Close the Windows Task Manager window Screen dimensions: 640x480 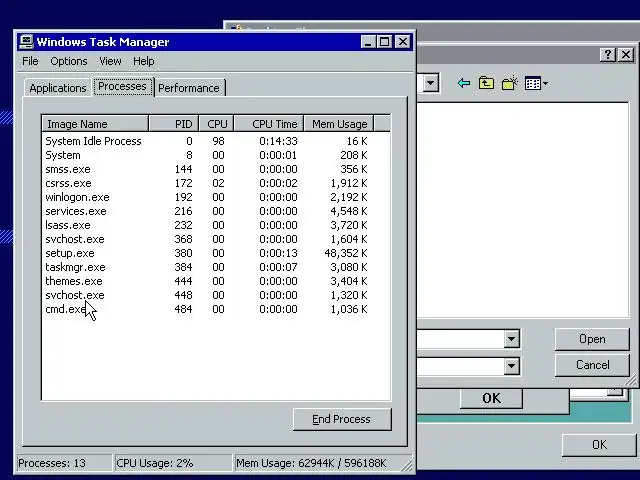(x=403, y=42)
